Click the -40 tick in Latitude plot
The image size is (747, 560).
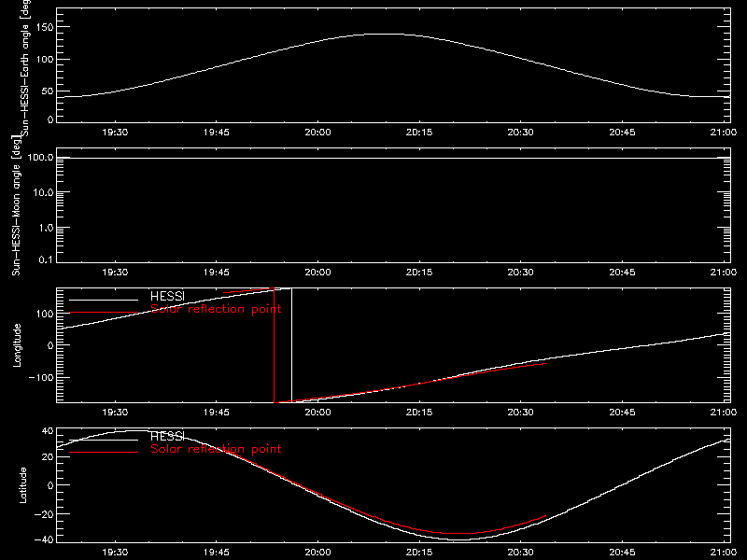pyautogui.click(x=44, y=540)
